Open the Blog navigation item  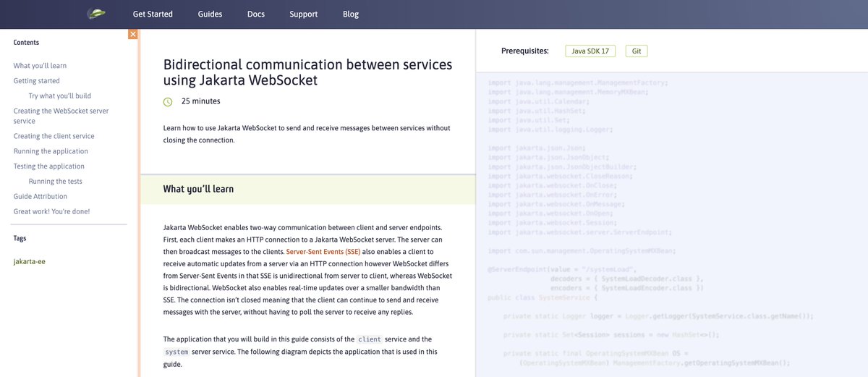pyautogui.click(x=351, y=14)
